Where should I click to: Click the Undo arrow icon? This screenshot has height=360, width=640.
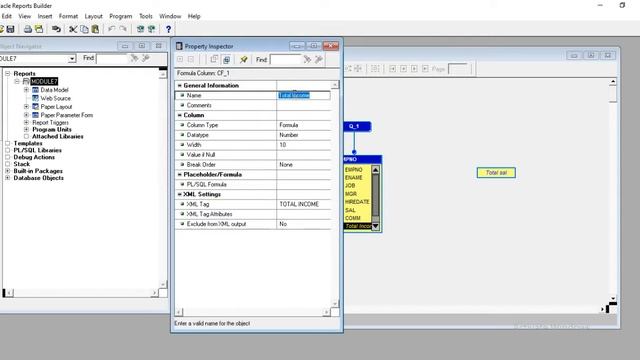click(x=111, y=29)
